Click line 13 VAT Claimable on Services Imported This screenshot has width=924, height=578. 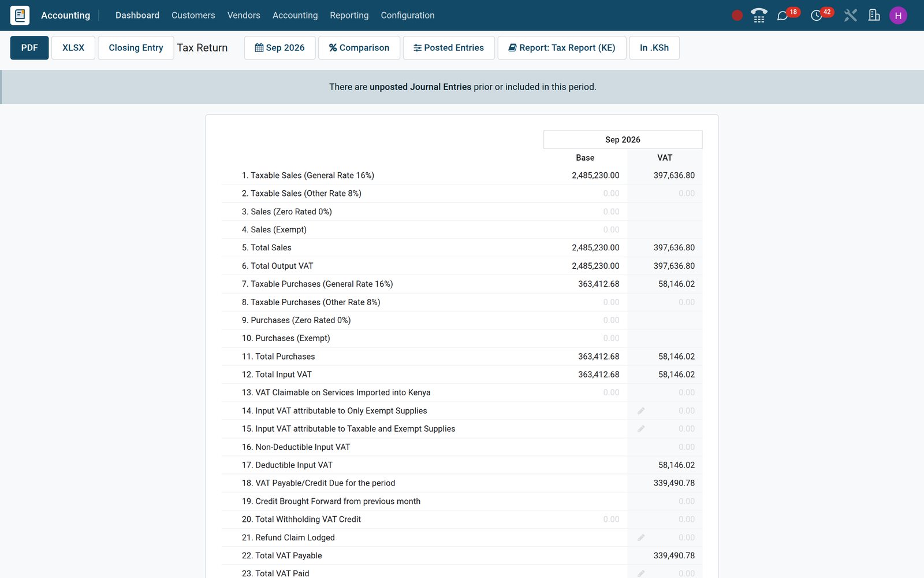[336, 392]
